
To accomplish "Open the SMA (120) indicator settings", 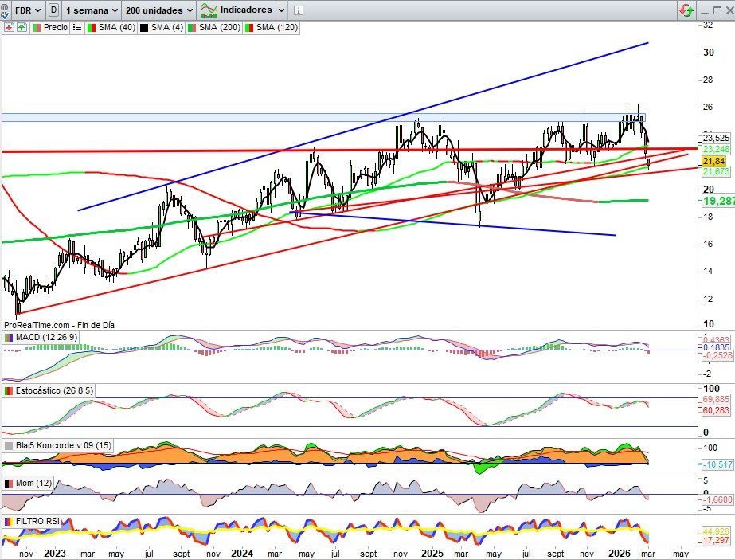I will [272, 28].
